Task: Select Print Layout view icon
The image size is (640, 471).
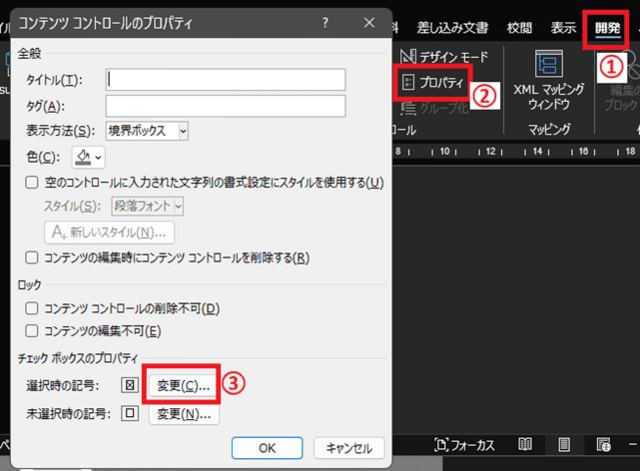Action: coord(564,444)
